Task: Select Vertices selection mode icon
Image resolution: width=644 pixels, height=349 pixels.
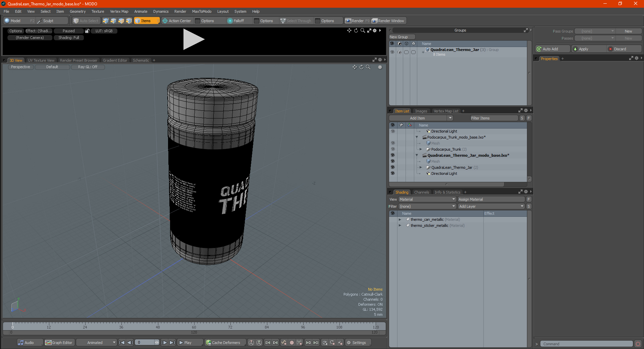Action: pos(106,21)
